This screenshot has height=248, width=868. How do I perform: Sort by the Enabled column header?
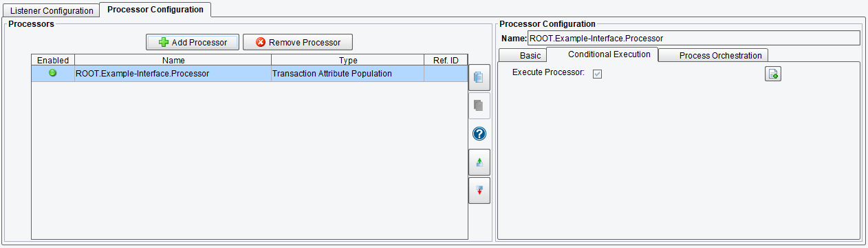tap(53, 60)
